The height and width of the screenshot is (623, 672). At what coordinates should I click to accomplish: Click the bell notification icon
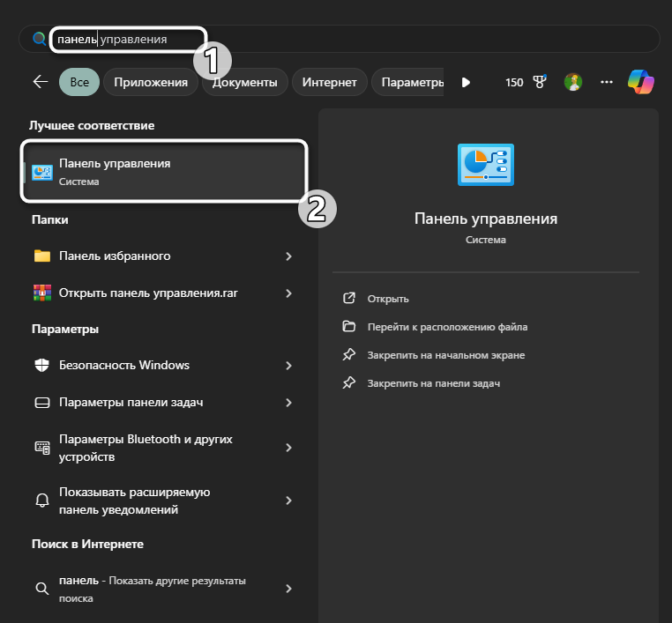(x=42, y=501)
